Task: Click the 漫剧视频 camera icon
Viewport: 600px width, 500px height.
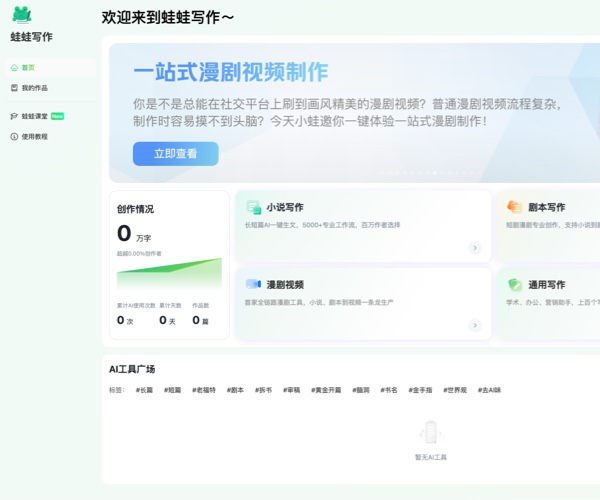Action: [x=253, y=284]
